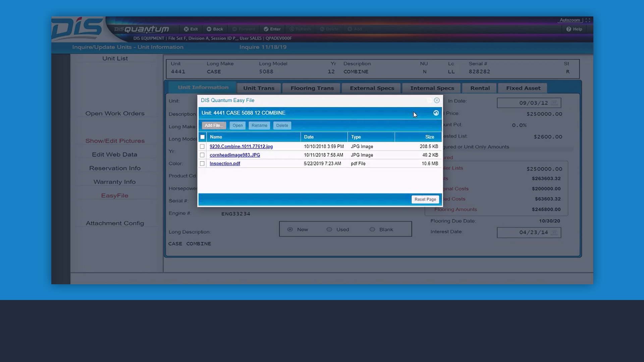Click the Enter toolbar button
The image size is (644, 362).
[x=272, y=29]
